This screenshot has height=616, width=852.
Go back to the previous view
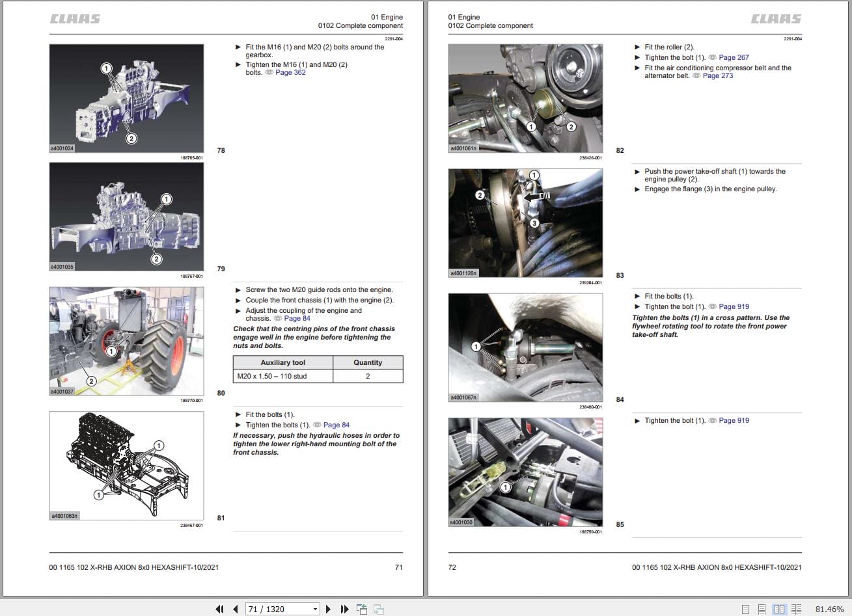(361, 609)
